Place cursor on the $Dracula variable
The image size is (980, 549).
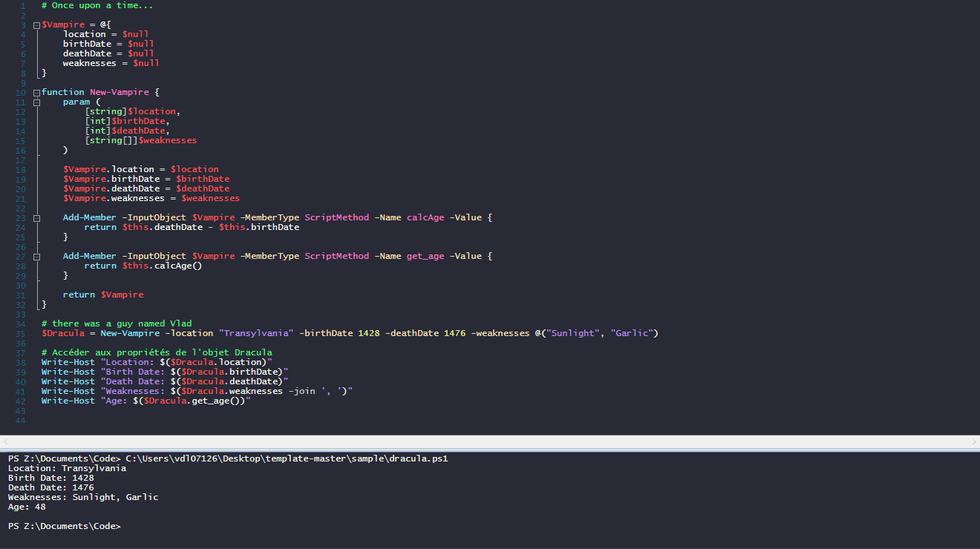click(62, 333)
